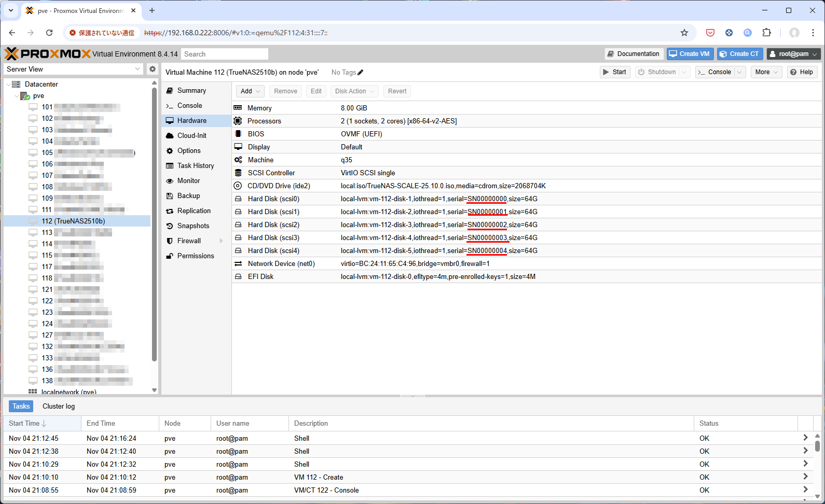Open the Server View dropdown
This screenshot has height=504, width=825.
coord(73,69)
